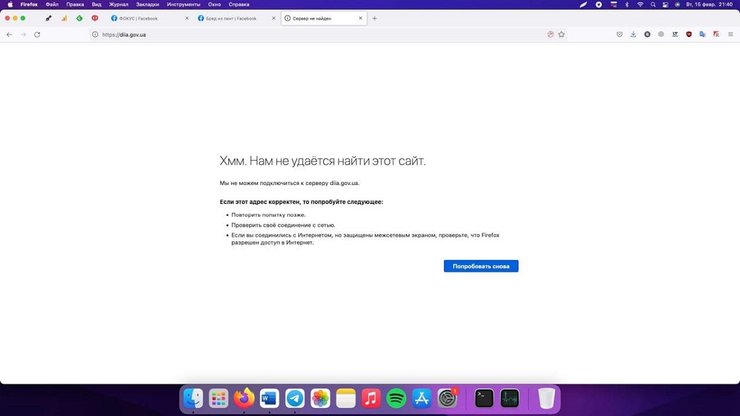
Task: Launch Spotify from the dock
Action: click(397, 398)
